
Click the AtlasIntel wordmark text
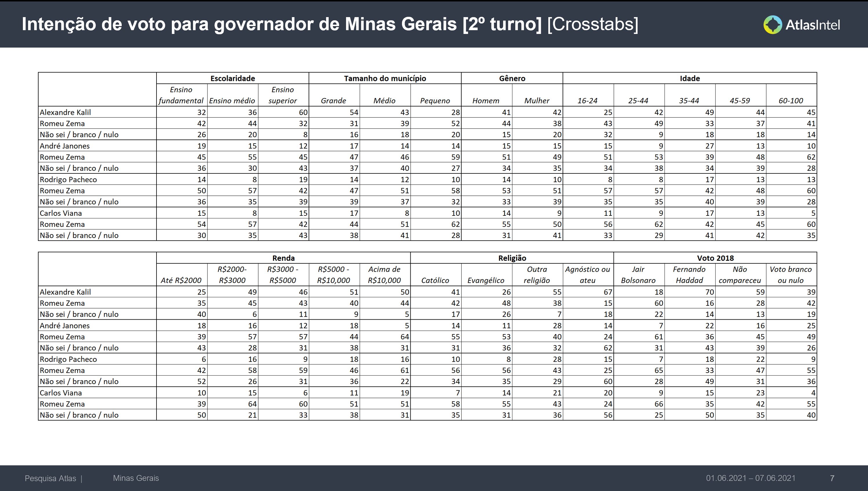click(813, 25)
